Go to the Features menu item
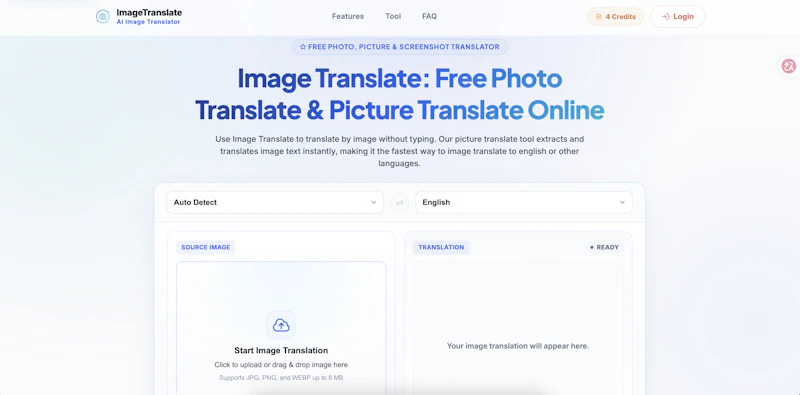The width and height of the screenshot is (800, 395). pos(348,16)
